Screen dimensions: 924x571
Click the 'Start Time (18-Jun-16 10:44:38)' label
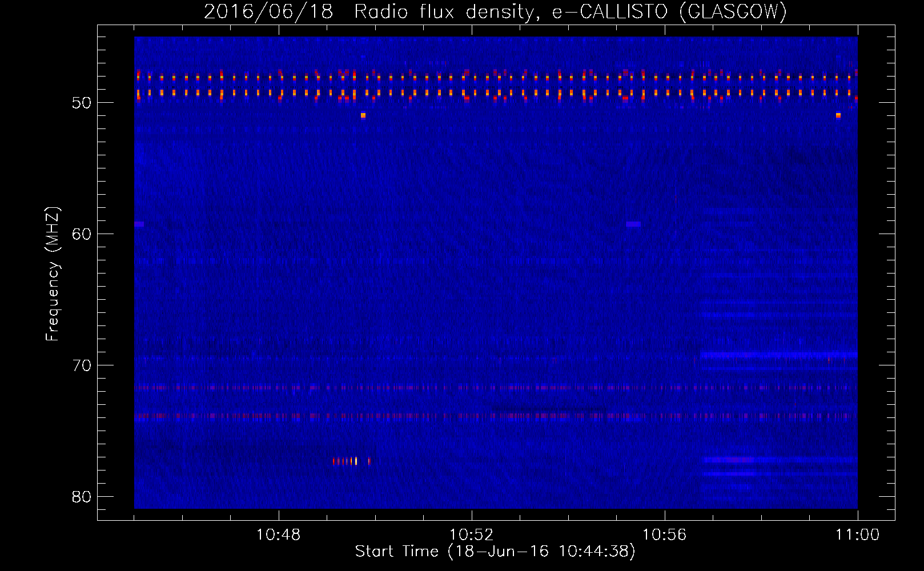(x=495, y=552)
